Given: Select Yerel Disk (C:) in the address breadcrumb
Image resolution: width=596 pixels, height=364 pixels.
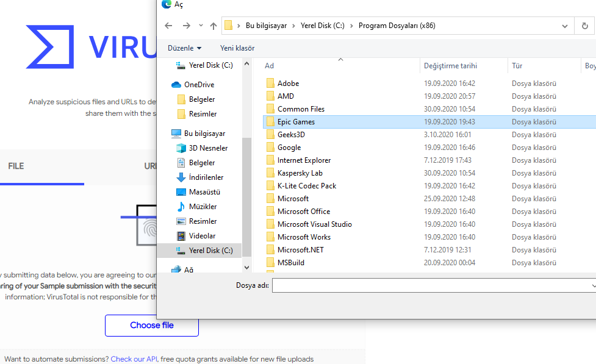Looking at the screenshot, I should 322,26.
